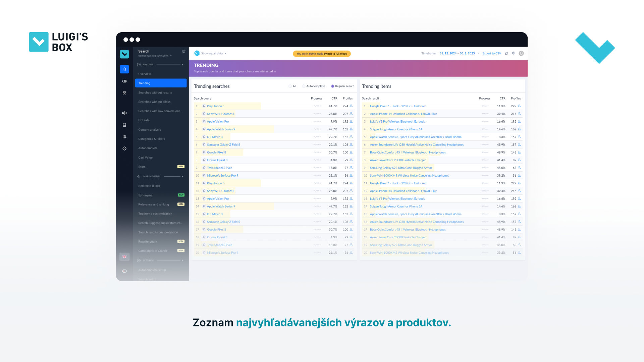644x362 pixels.
Task: Open the toggle-shaped module icon in the rail
Action: tap(124, 81)
